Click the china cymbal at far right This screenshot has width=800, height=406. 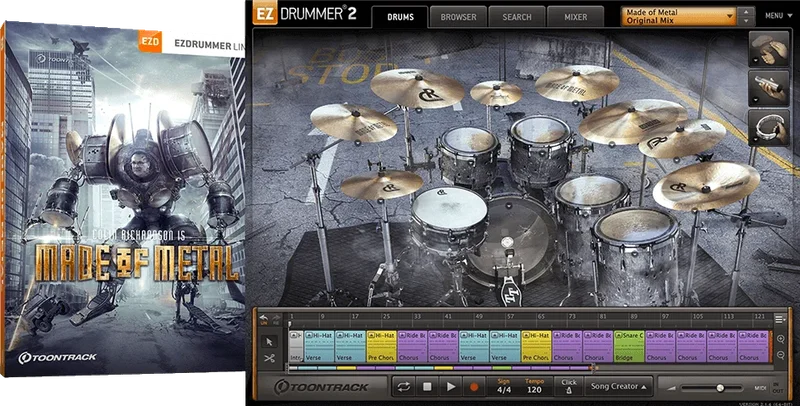[x=706, y=185]
